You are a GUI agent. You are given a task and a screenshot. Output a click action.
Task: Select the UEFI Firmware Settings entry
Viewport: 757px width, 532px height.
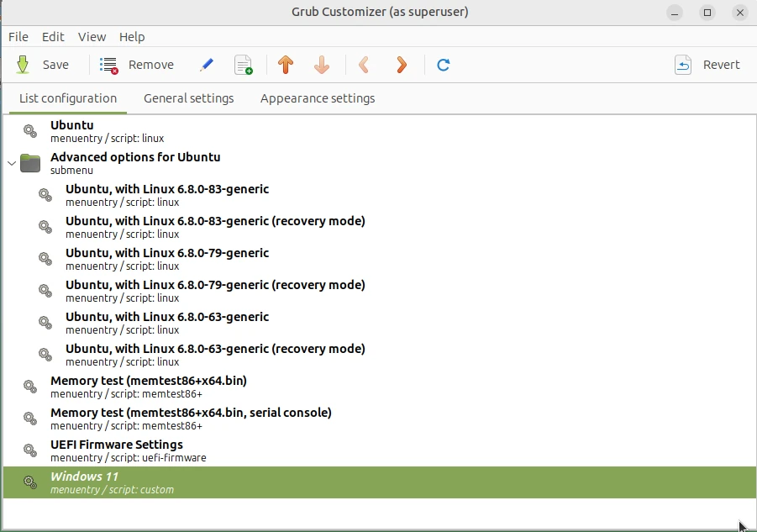click(x=116, y=450)
